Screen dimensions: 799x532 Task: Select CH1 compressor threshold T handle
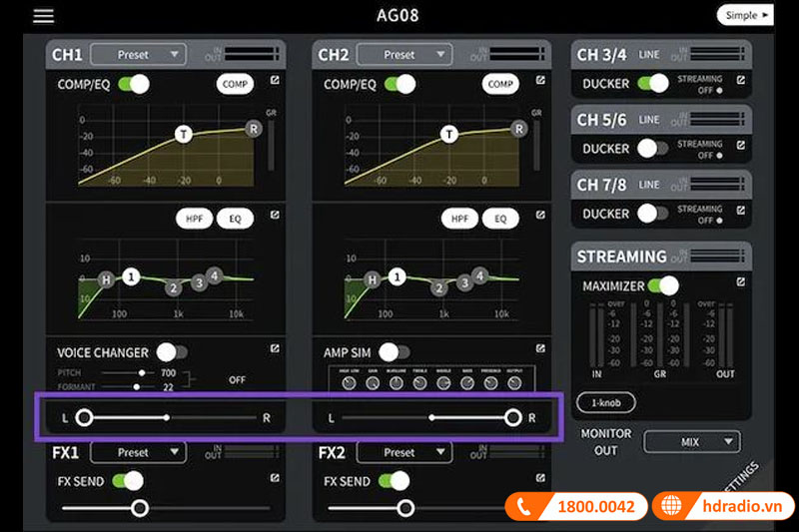(184, 134)
